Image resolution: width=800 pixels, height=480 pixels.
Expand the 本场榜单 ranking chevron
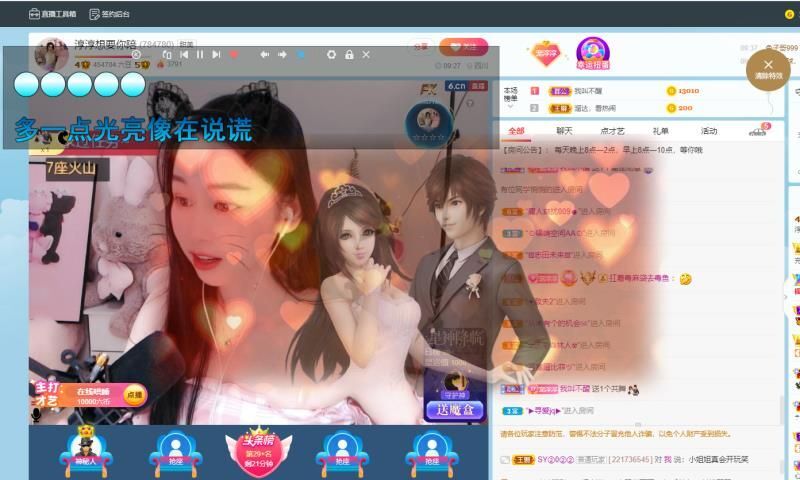click(x=510, y=106)
